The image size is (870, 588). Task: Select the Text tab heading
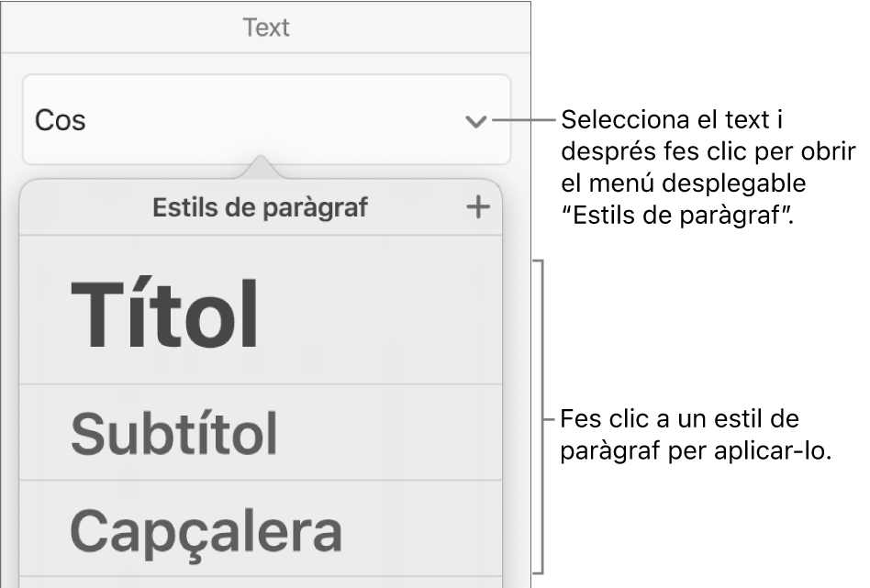266,28
